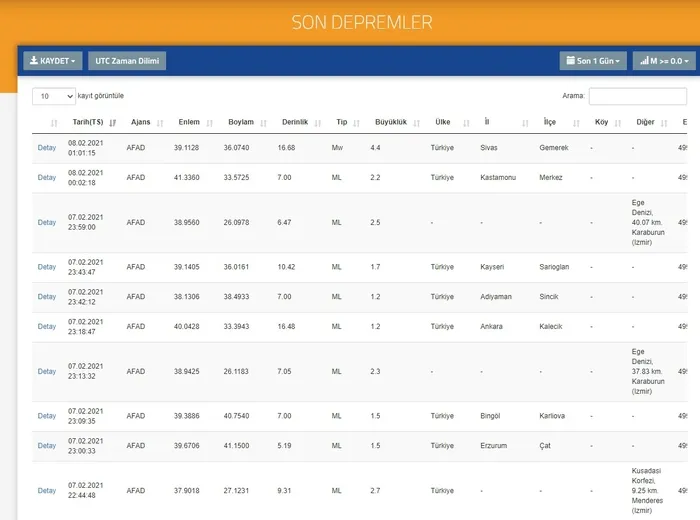Open the Son 1 Gün period dropdown
The height and width of the screenshot is (520, 700).
pos(593,61)
